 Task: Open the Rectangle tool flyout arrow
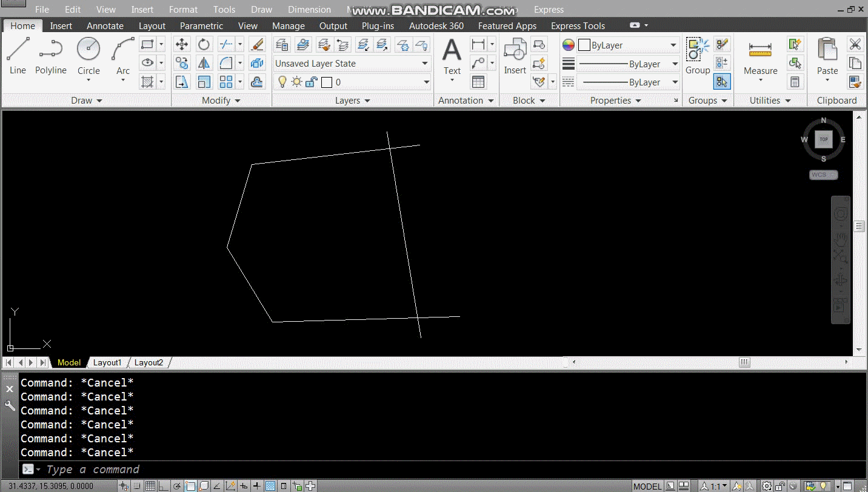(x=161, y=44)
